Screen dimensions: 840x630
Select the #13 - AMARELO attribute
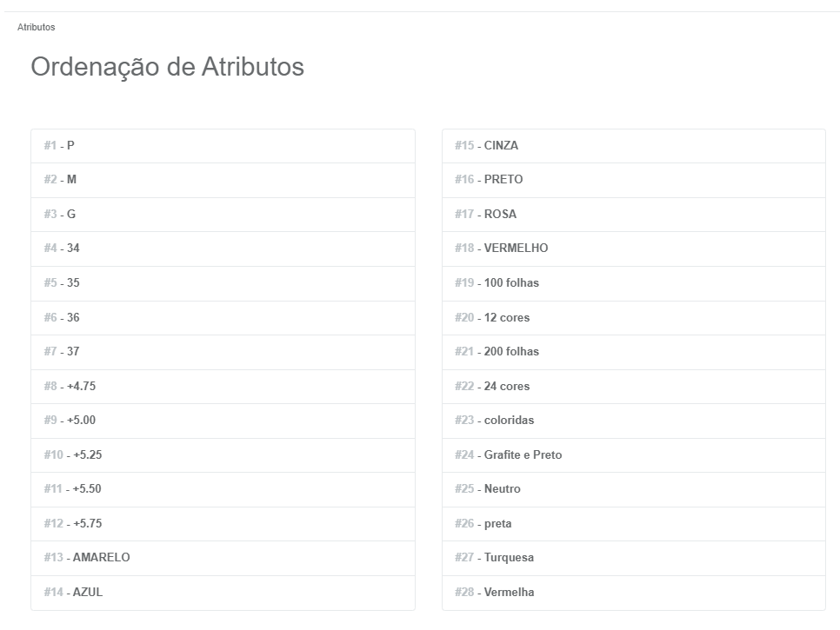223,558
